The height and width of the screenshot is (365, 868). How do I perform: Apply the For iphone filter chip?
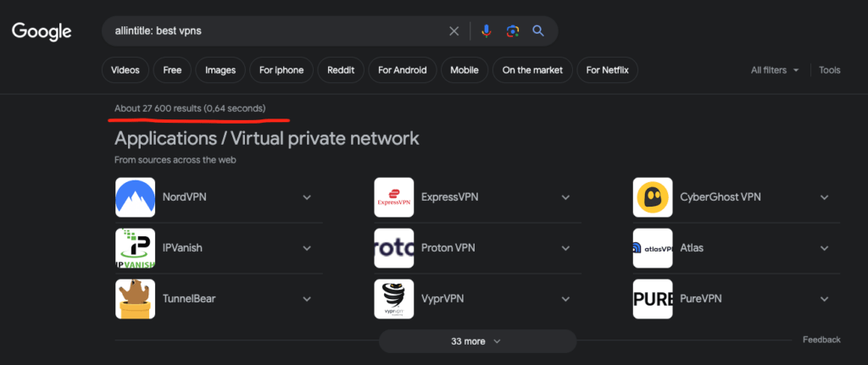(281, 70)
